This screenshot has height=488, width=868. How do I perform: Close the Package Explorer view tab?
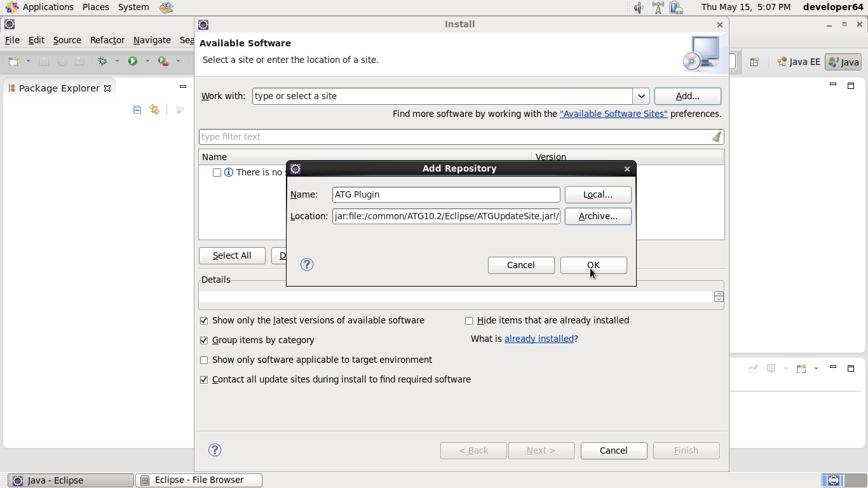coord(107,88)
